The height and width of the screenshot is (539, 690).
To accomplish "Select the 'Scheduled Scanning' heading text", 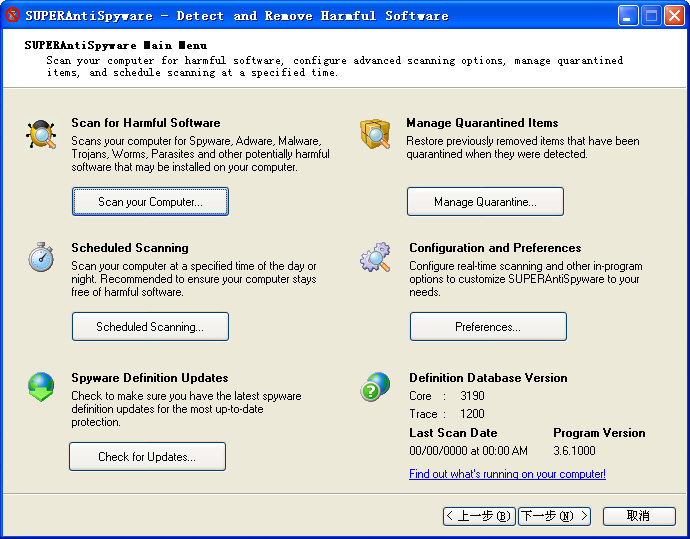I will 130,248.
